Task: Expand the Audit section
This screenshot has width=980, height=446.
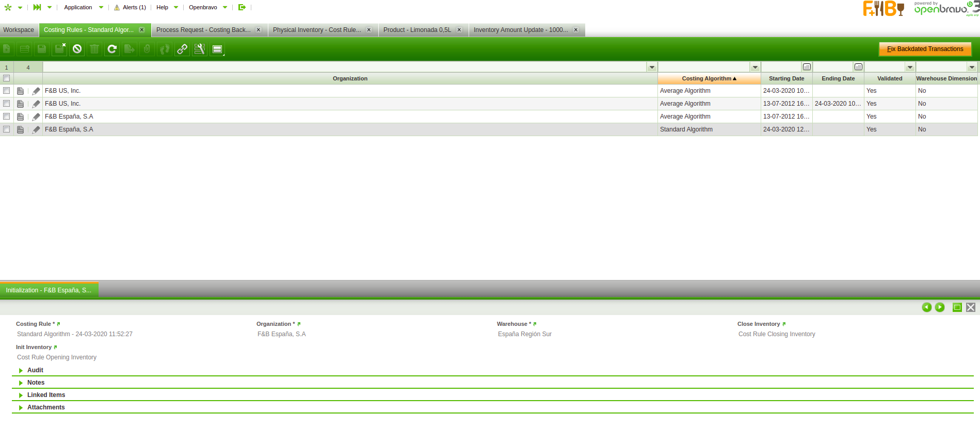Action: (35, 370)
